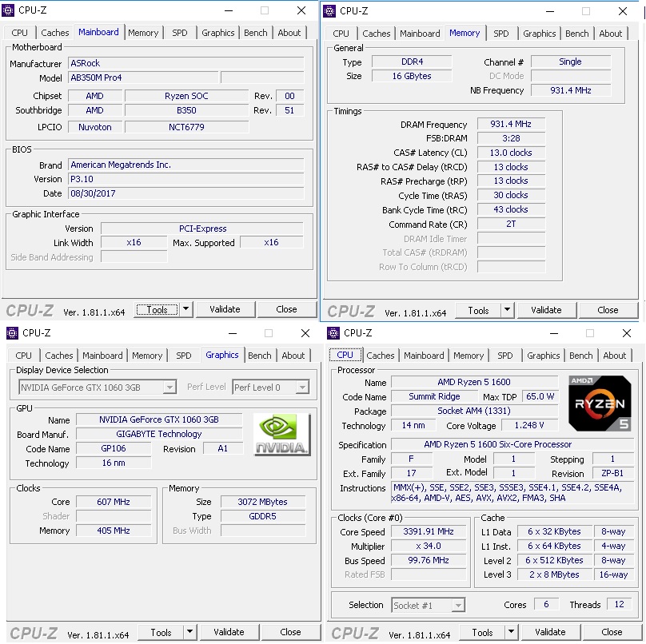Click the GPU Code Name GP106 value
This screenshot has height=644, width=646.
[x=114, y=448]
